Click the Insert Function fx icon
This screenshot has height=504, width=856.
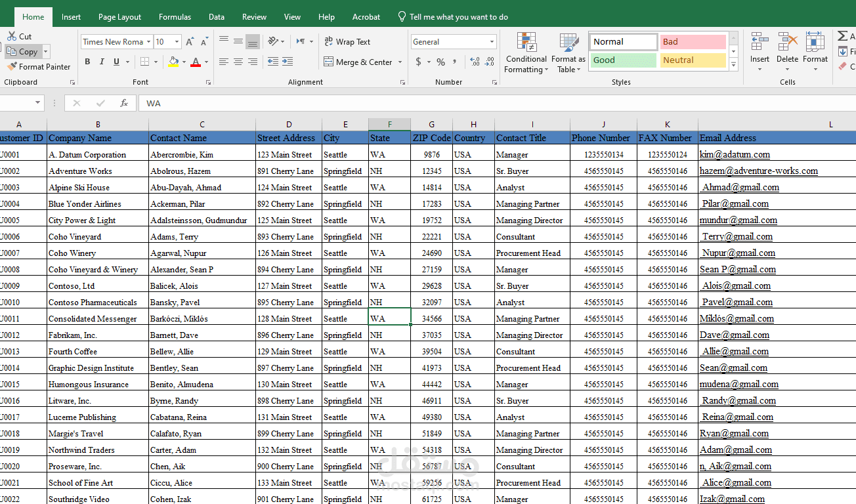pyautogui.click(x=124, y=103)
